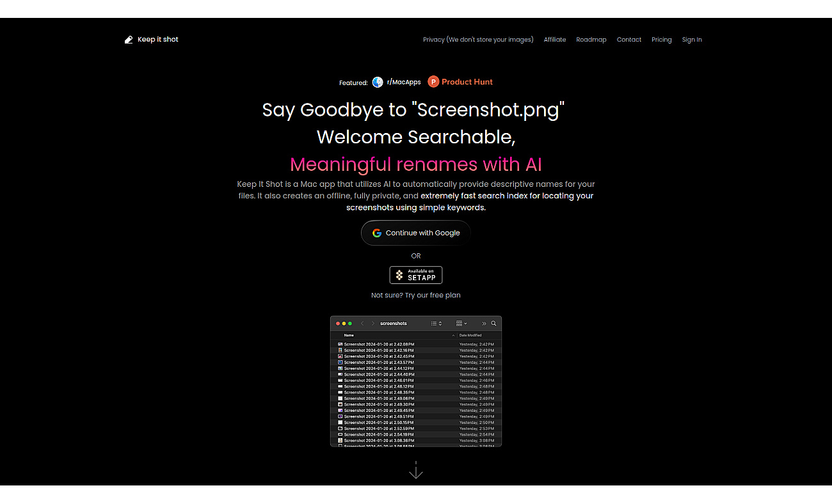View the Pricing page
The height and width of the screenshot is (504, 832).
(x=662, y=40)
